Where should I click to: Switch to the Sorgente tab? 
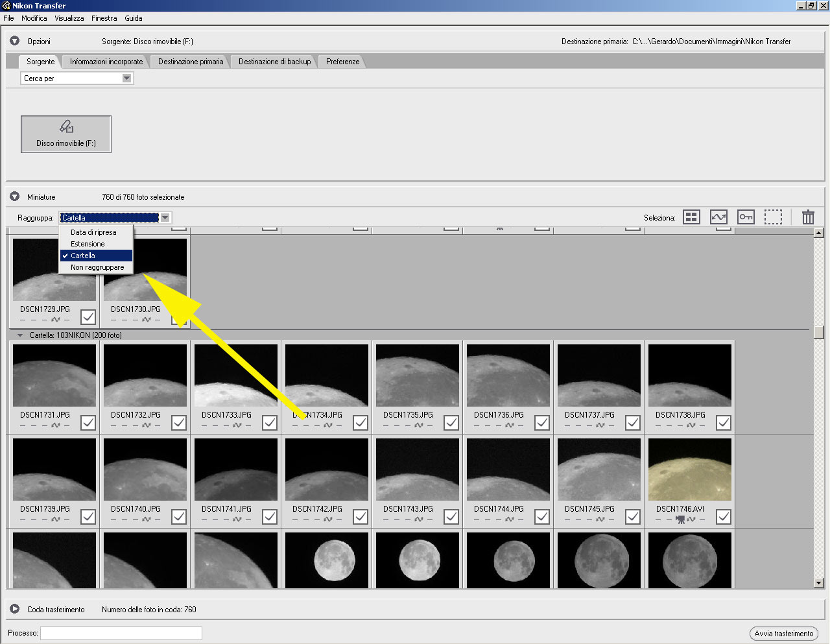[x=41, y=62]
